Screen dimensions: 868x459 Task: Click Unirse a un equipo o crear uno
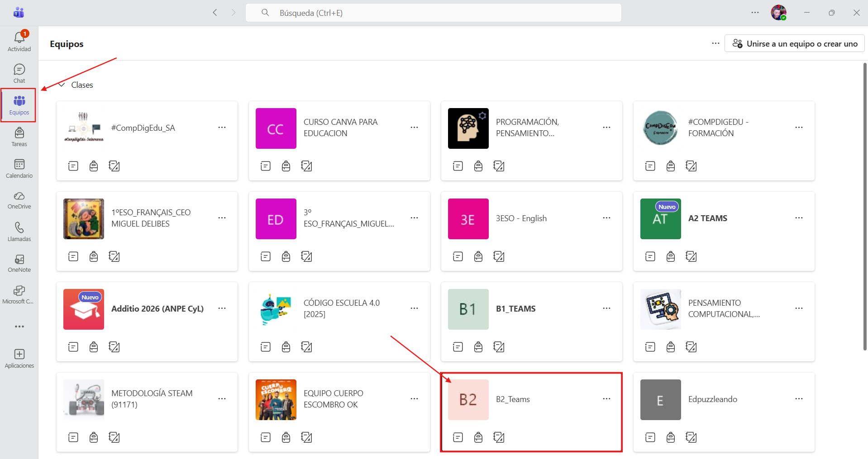[795, 43]
